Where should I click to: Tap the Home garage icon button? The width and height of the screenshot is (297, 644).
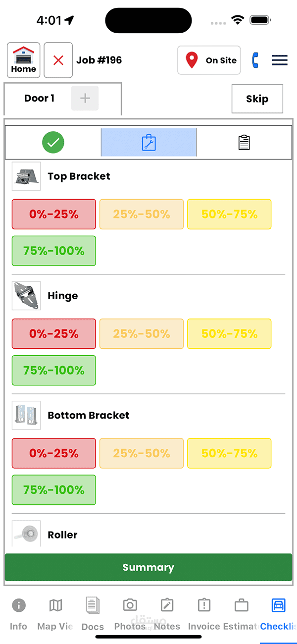[x=24, y=60]
